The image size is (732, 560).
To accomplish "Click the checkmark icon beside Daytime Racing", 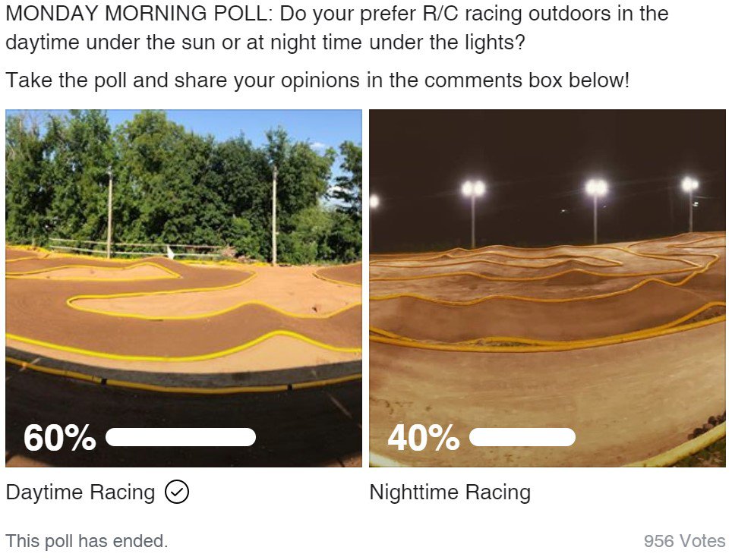I will [x=176, y=492].
